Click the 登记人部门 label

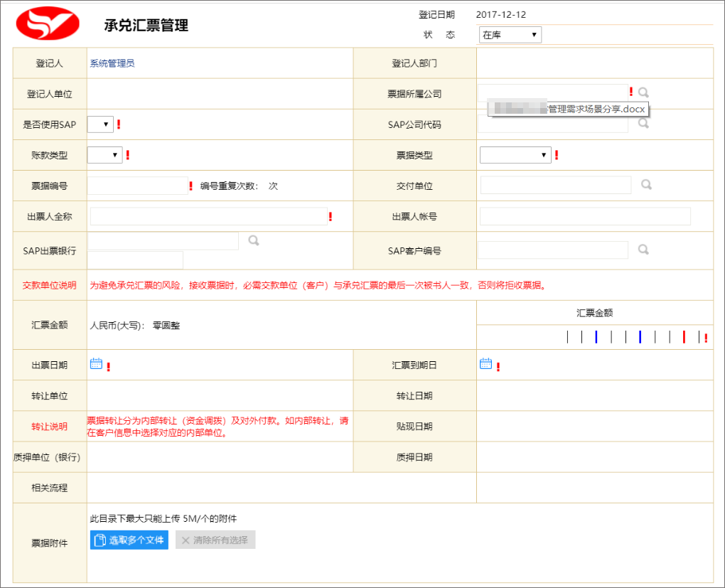pyautogui.click(x=414, y=63)
